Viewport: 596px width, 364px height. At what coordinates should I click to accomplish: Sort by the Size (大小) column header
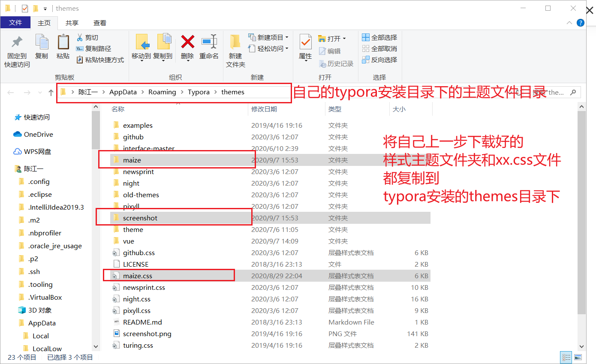tap(399, 109)
